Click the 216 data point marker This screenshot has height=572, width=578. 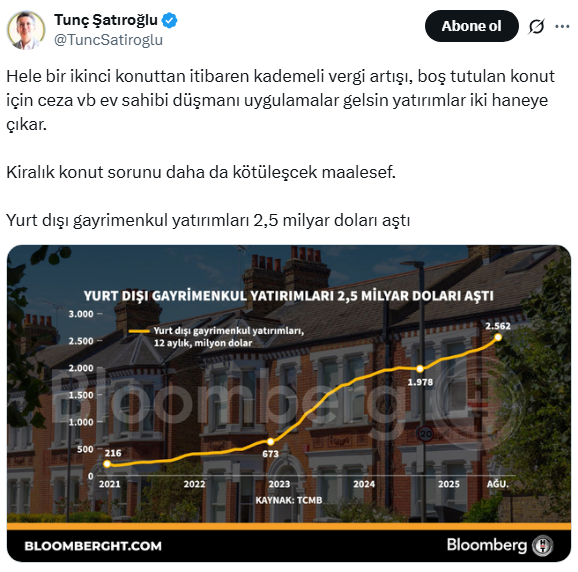[107, 464]
